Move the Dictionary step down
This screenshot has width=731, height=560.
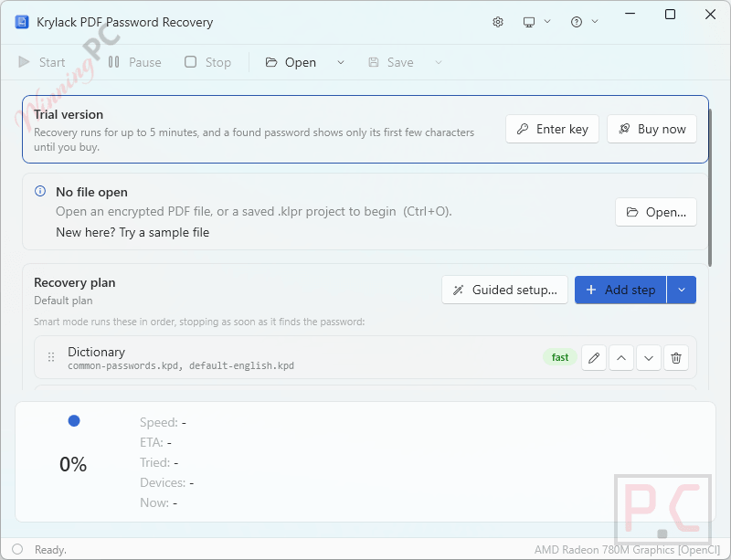(x=649, y=358)
